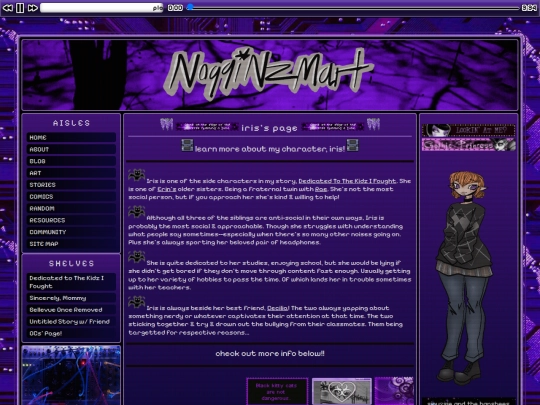Open shelf item Dedicated to The Kidz I Fought
This screenshot has height=405, width=540.
(x=71, y=282)
